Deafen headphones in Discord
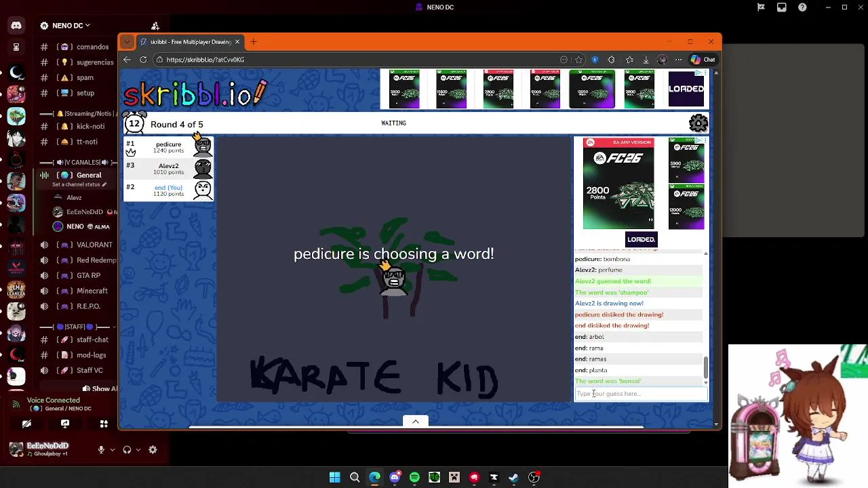Viewport: 868px width, 488px height. point(127,449)
